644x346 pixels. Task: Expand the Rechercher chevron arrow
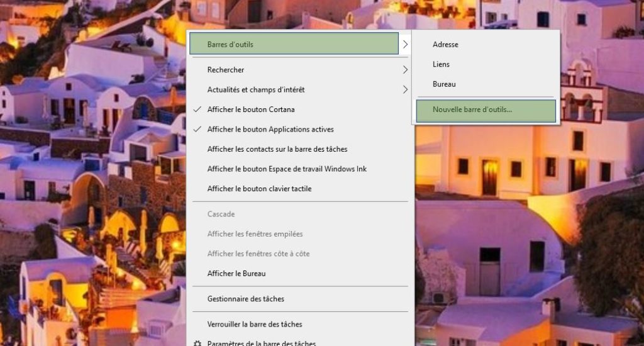[405, 70]
